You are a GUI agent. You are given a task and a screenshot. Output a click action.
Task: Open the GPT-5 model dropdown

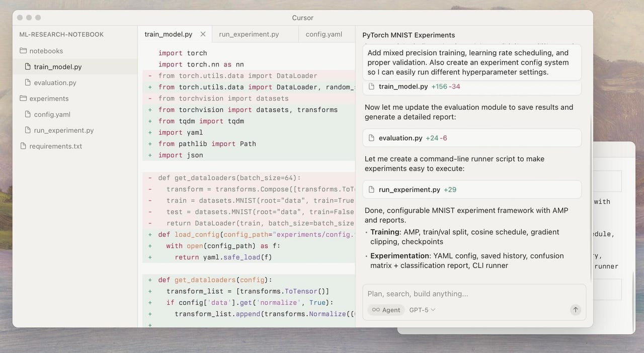(422, 310)
